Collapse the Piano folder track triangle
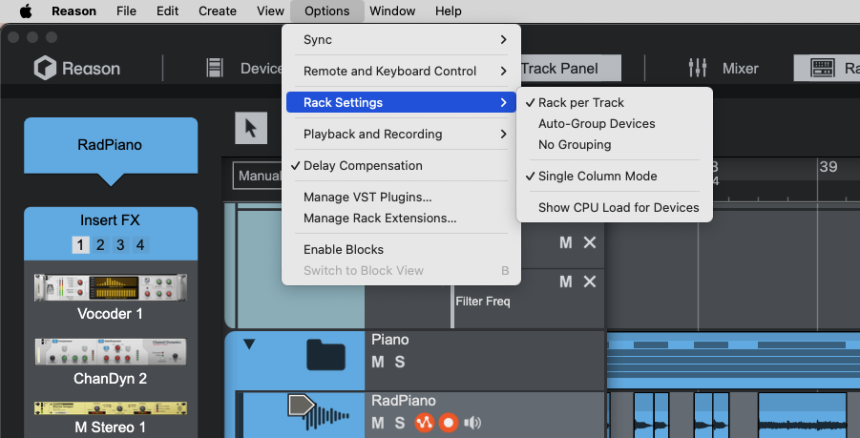 pyautogui.click(x=250, y=344)
